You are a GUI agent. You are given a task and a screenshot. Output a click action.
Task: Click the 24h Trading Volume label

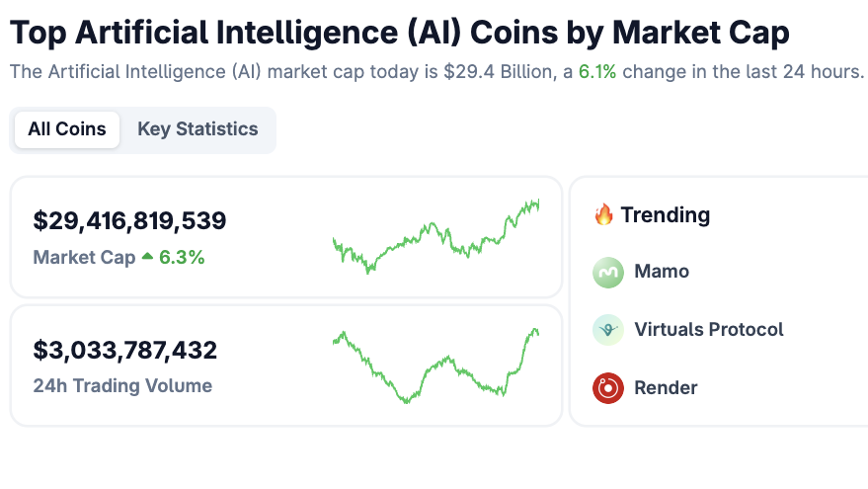[122, 386]
